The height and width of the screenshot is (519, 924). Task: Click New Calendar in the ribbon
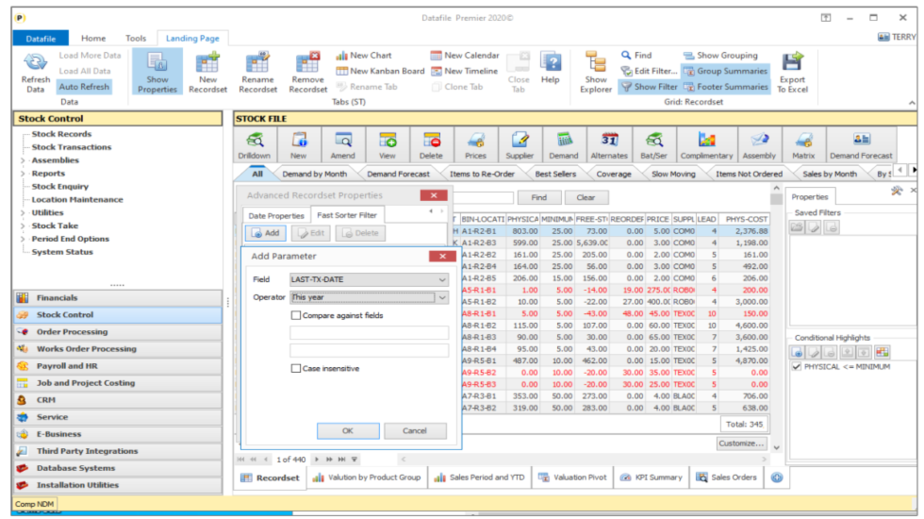pos(465,55)
